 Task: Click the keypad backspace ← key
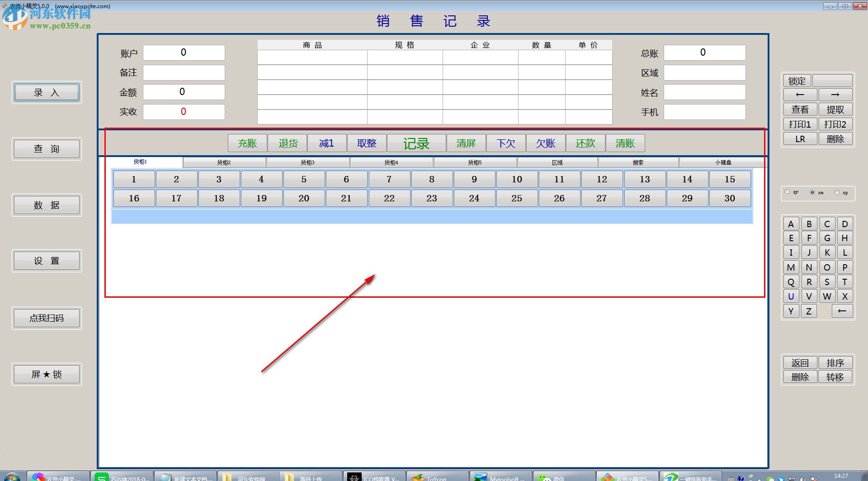[x=842, y=311]
